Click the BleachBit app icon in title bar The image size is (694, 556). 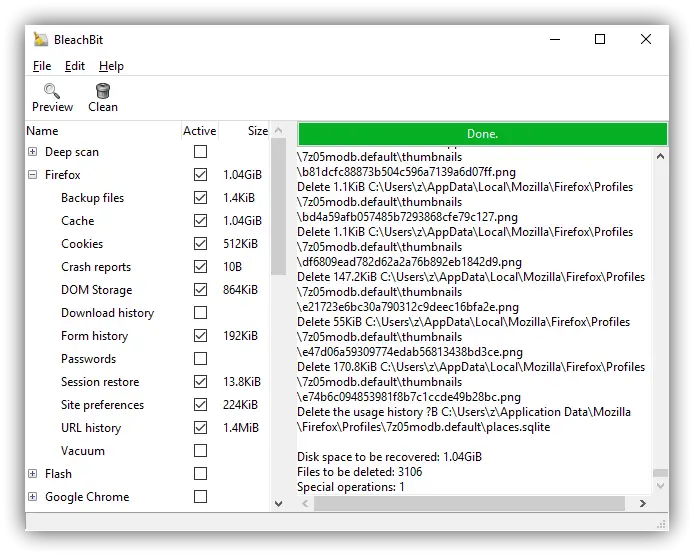(41, 39)
